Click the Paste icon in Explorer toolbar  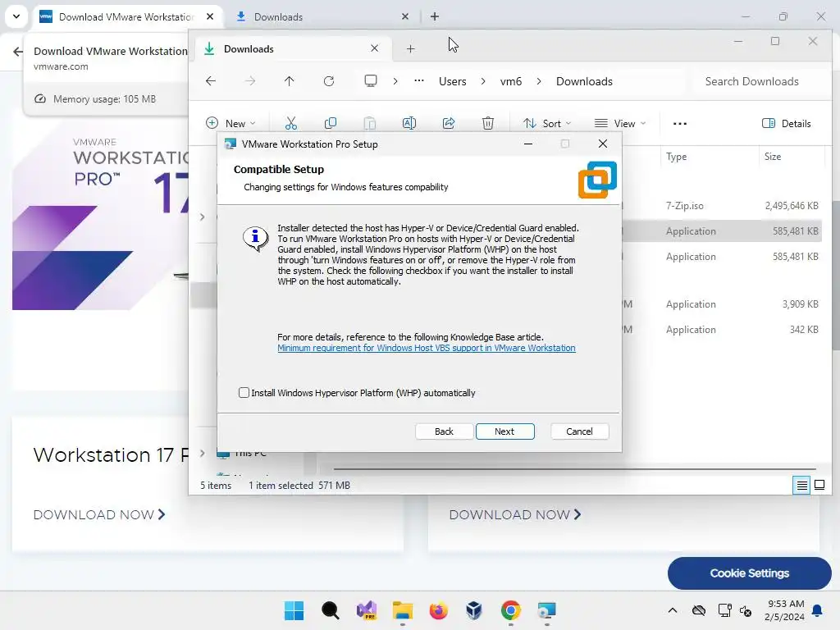370,124
